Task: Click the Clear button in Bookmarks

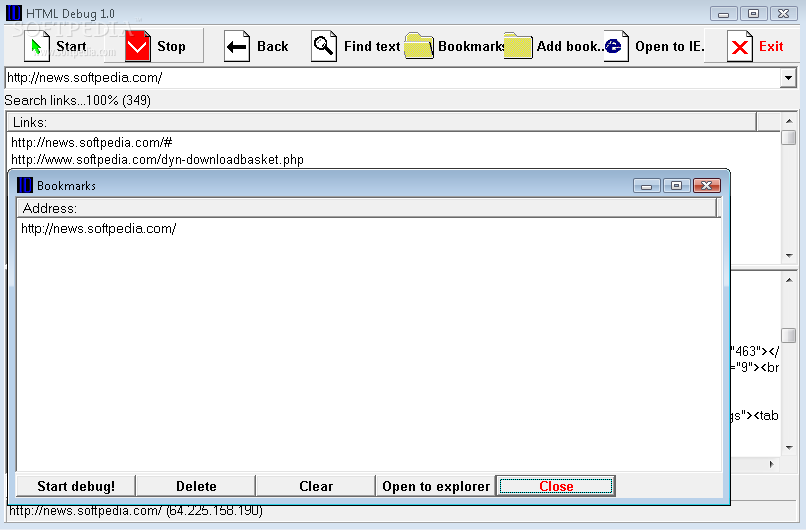Action: (316, 486)
